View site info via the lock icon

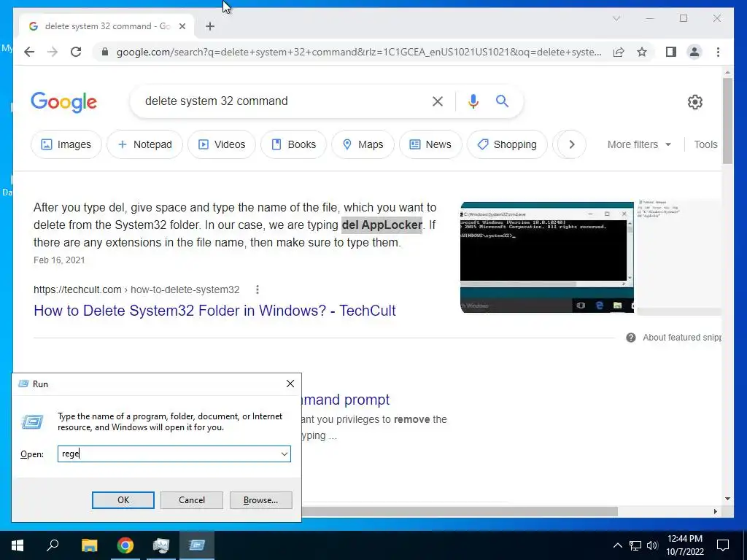tap(105, 52)
